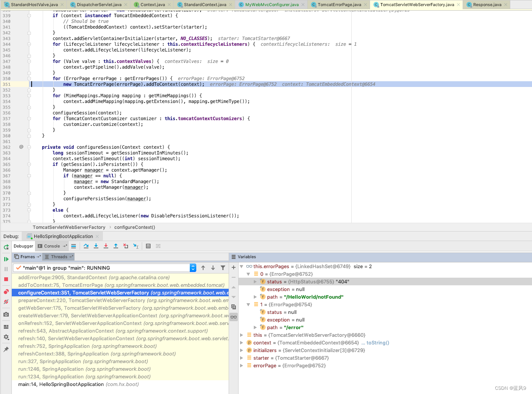The width and height of the screenshot is (532, 394).
Task: Select the Frames tab
Action: pyautogui.click(x=27, y=257)
